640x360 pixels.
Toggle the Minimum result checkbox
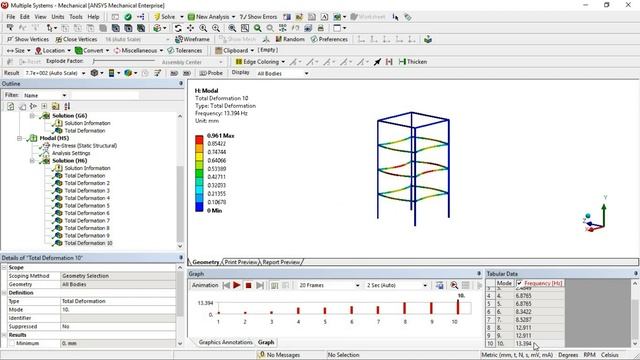(12, 344)
